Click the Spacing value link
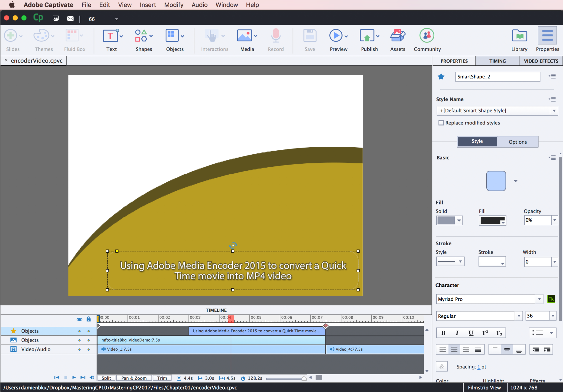563x392 pixels. (x=479, y=367)
